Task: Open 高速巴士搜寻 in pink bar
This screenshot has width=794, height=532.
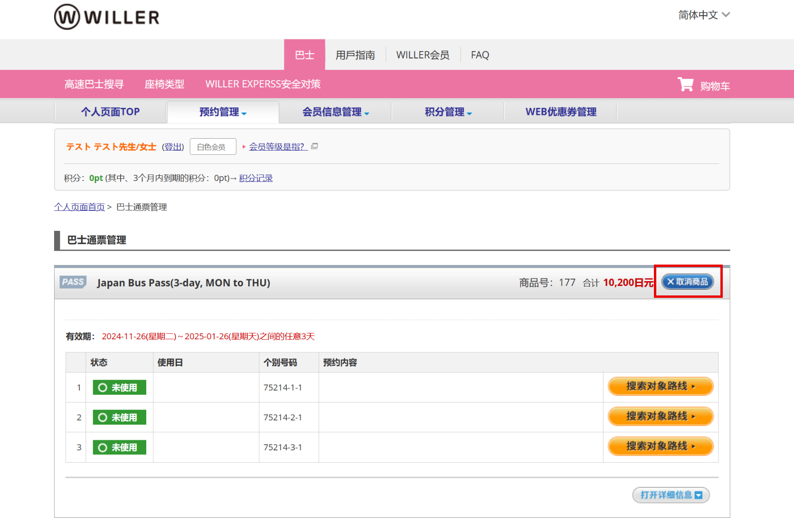Action: pyautogui.click(x=94, y=84)
